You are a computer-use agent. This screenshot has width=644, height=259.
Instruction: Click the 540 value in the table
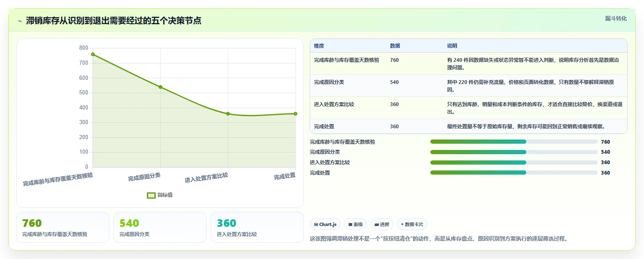[x=394, y=82]
